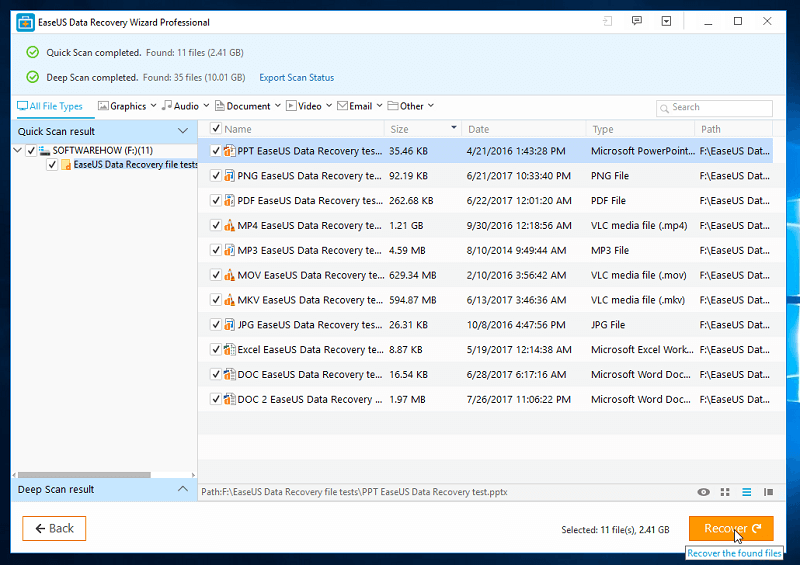Uncheck the EaseUS file tests folder checkbox
The width and height of the screenshot is (800, 565).
click(52, 165)
